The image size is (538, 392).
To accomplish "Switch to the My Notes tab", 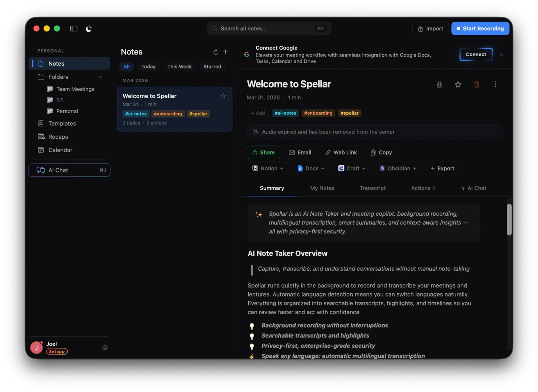I will pyautogui.click(x=322, y=188).
